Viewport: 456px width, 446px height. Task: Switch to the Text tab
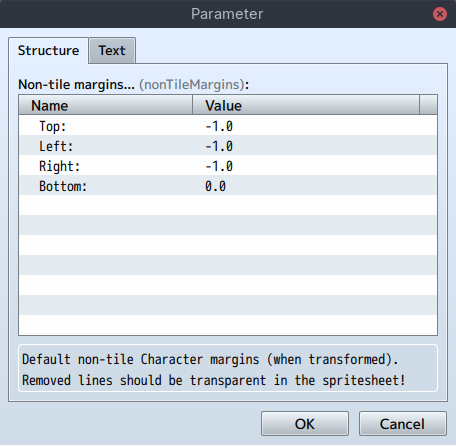(112, 50)
